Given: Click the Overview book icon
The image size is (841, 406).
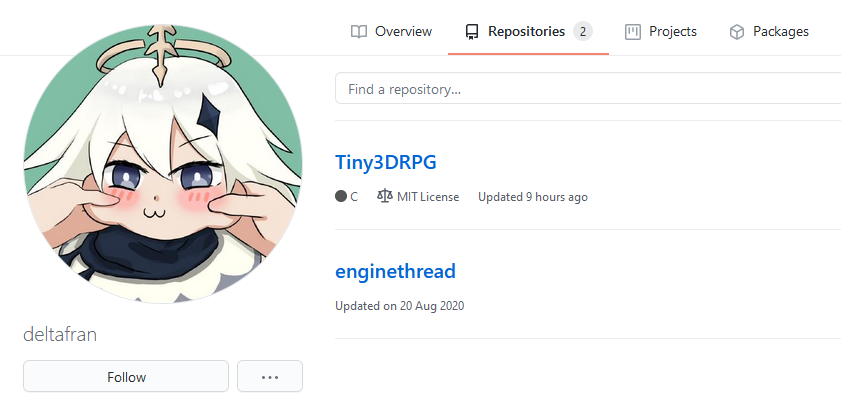Looking at the screenshot, I should [359, 32].
